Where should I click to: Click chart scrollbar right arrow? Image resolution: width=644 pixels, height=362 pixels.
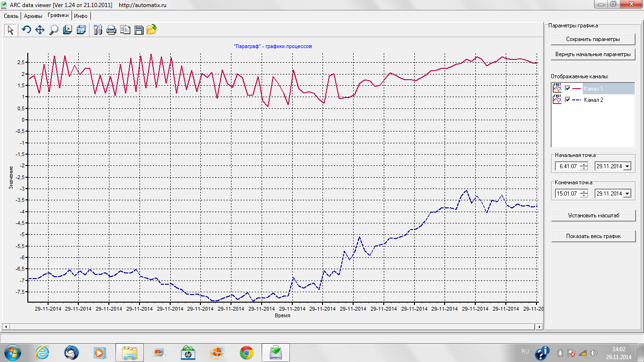point(540,327)
